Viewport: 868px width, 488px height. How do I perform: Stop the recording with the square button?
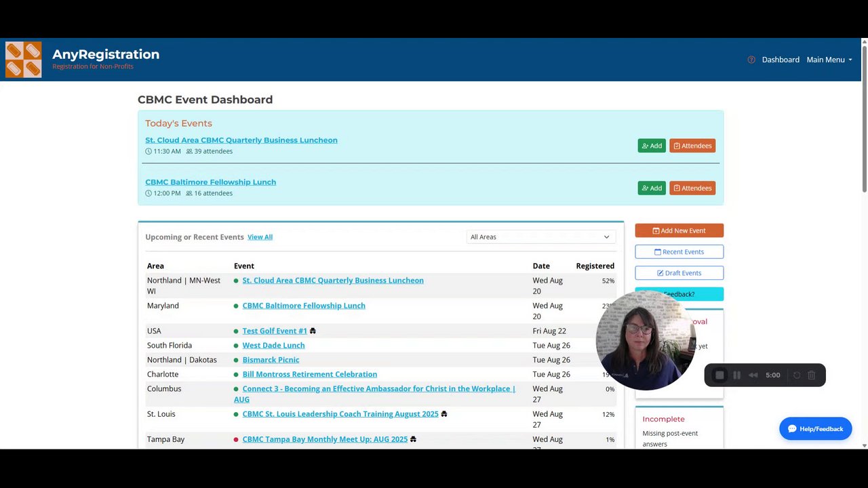tap(719, 375)
